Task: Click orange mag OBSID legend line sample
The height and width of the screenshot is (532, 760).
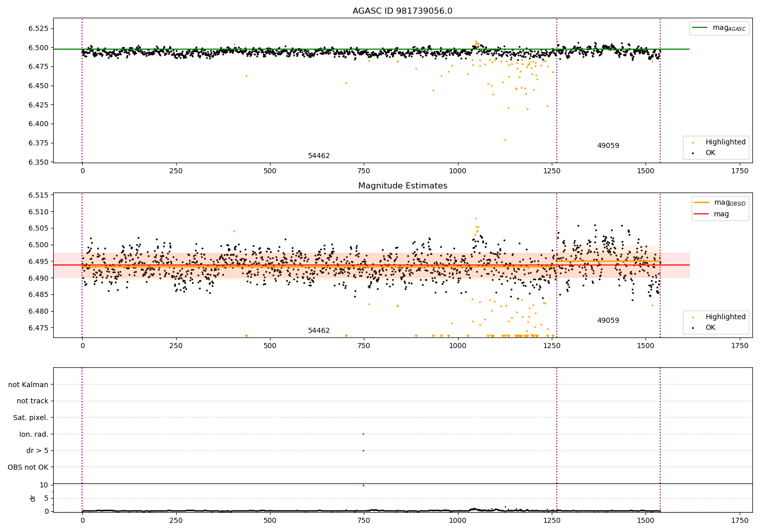Action: tap(702, 203)
